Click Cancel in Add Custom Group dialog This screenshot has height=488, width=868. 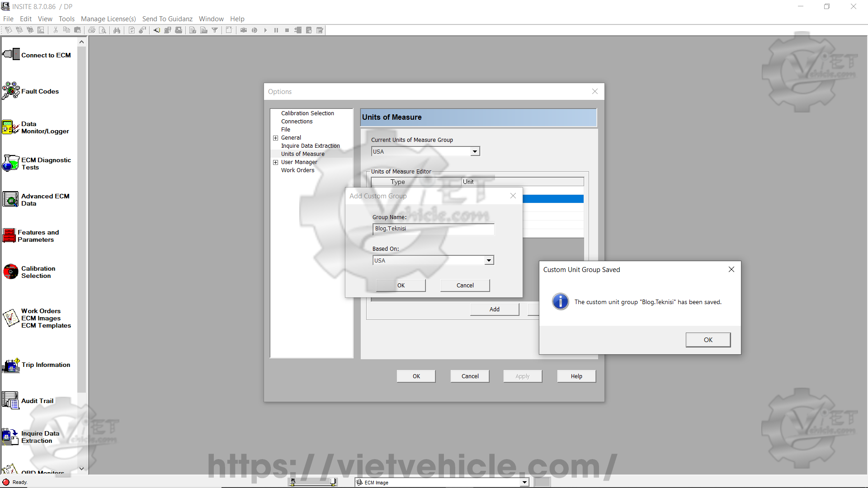pos(465,285)
